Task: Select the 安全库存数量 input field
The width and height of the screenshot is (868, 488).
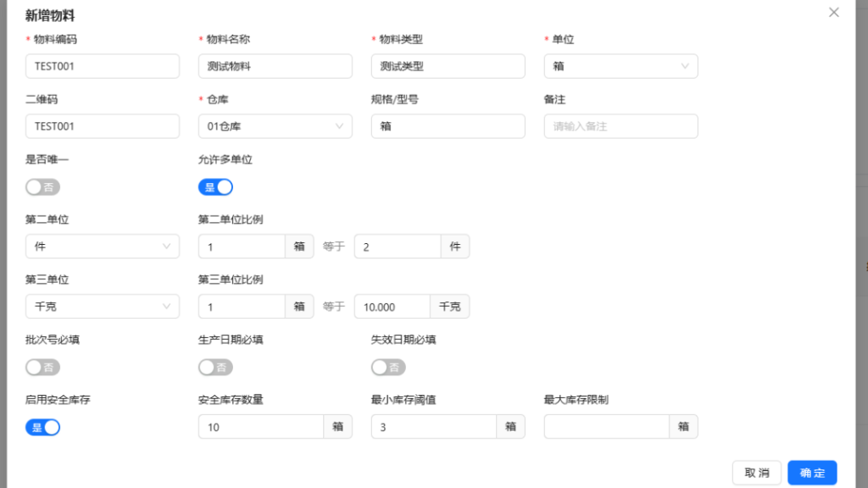Action: (x=260, y=427)
